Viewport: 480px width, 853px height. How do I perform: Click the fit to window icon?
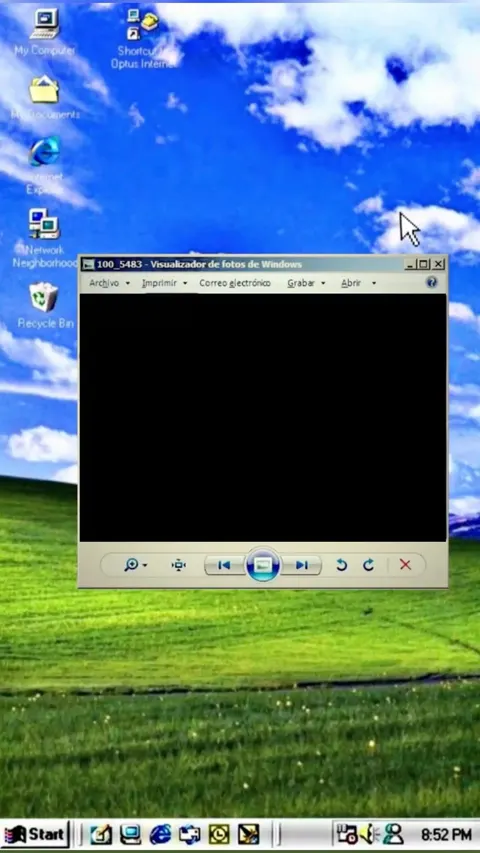tap(179, 565)
